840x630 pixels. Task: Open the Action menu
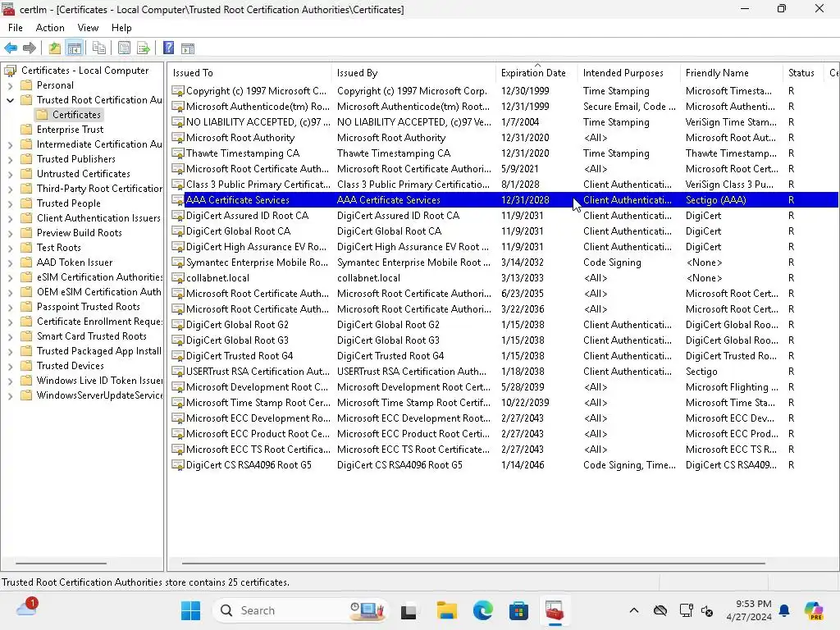tap(50, 28)
